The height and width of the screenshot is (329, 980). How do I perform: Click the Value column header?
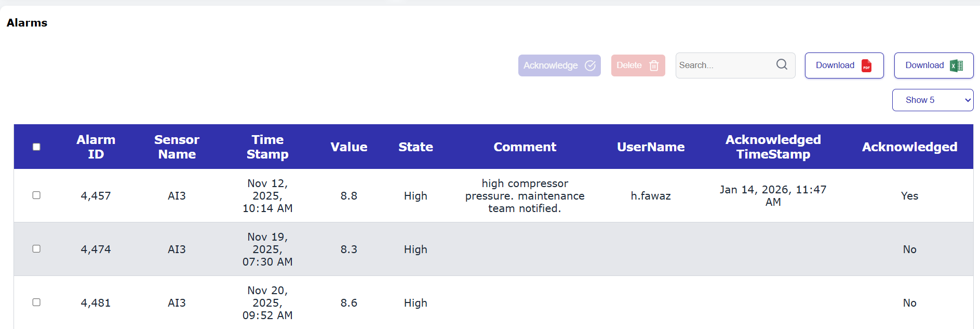tap(348, 147)
